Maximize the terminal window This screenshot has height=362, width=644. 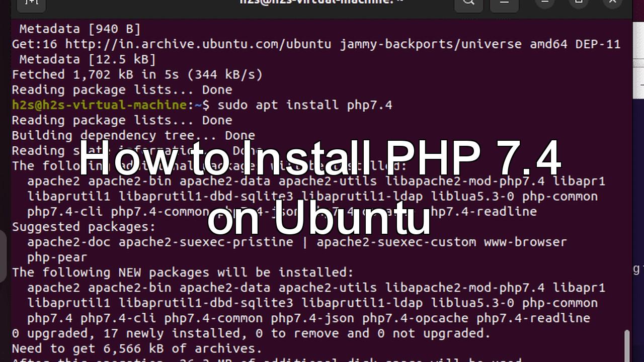tap(579, 3)
